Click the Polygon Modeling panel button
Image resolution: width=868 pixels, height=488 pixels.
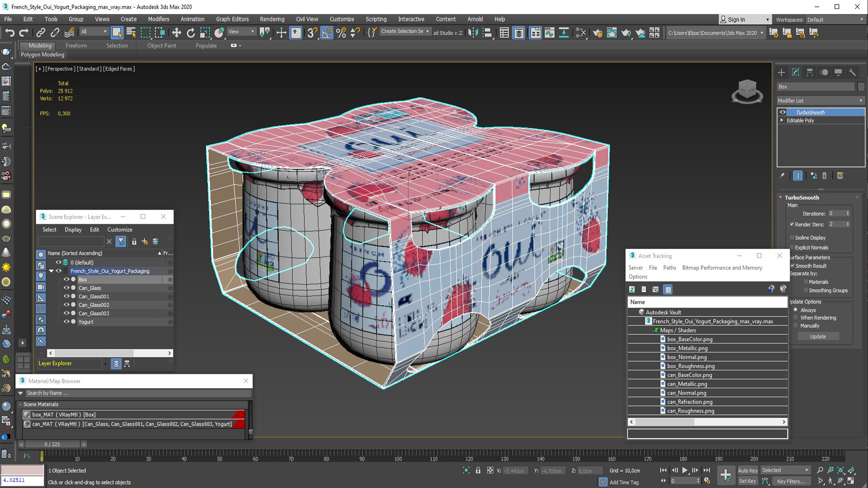click(42, 55)
